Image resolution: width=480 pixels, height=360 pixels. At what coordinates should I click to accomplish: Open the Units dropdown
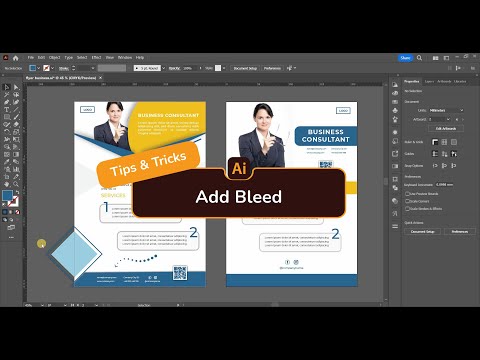coord(446,110)
